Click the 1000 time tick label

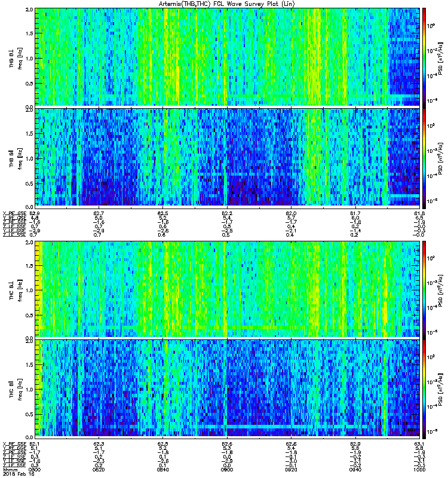(x=419, y=470)
